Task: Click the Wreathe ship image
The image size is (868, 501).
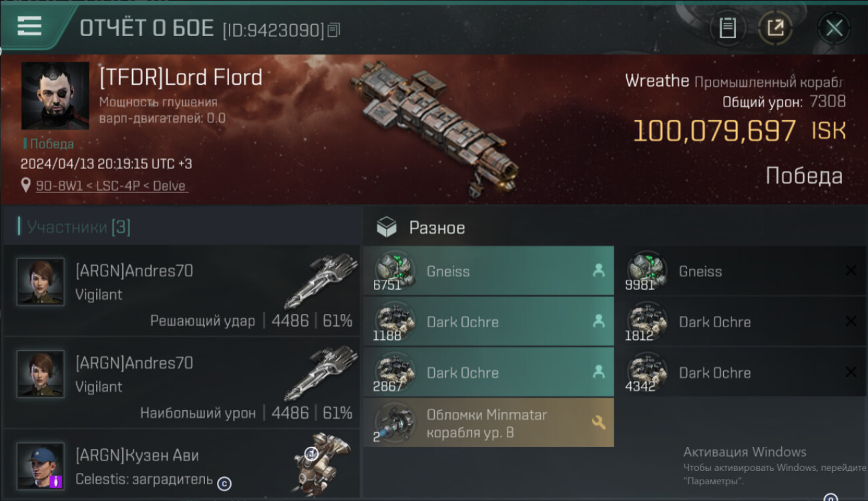Action: (434, 127)
